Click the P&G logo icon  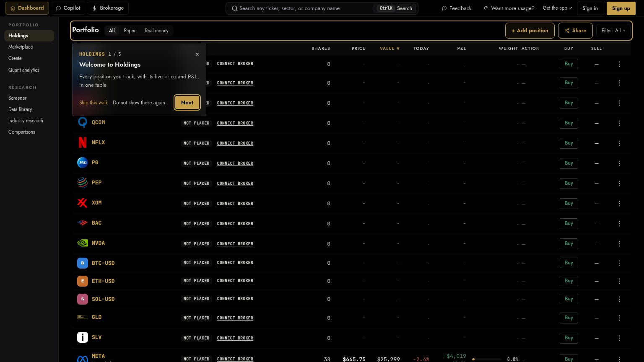(x=83, y=163)
